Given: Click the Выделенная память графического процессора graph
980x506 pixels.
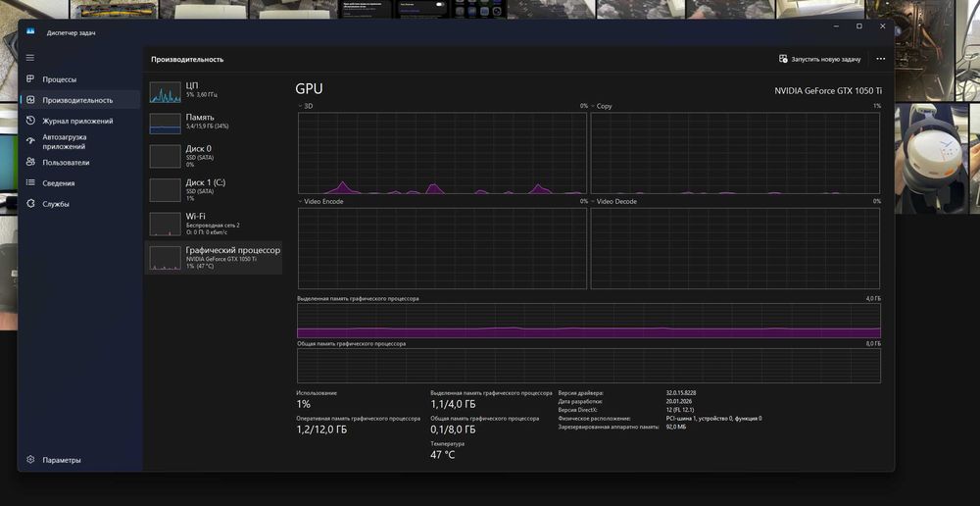Looking at the screenshot, I should click(589, 321).
